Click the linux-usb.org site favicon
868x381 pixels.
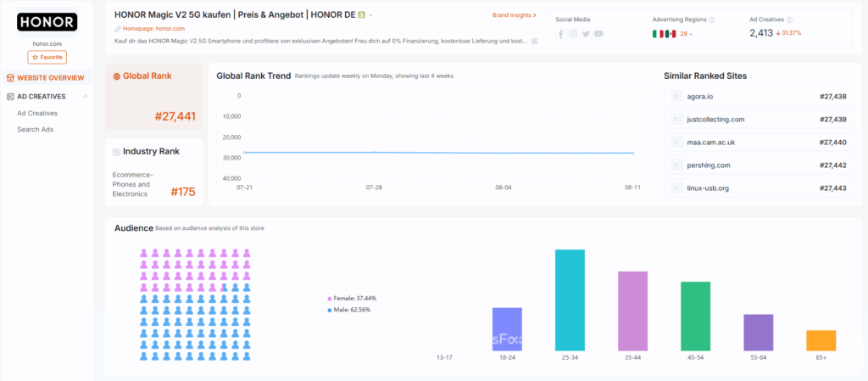677,188
